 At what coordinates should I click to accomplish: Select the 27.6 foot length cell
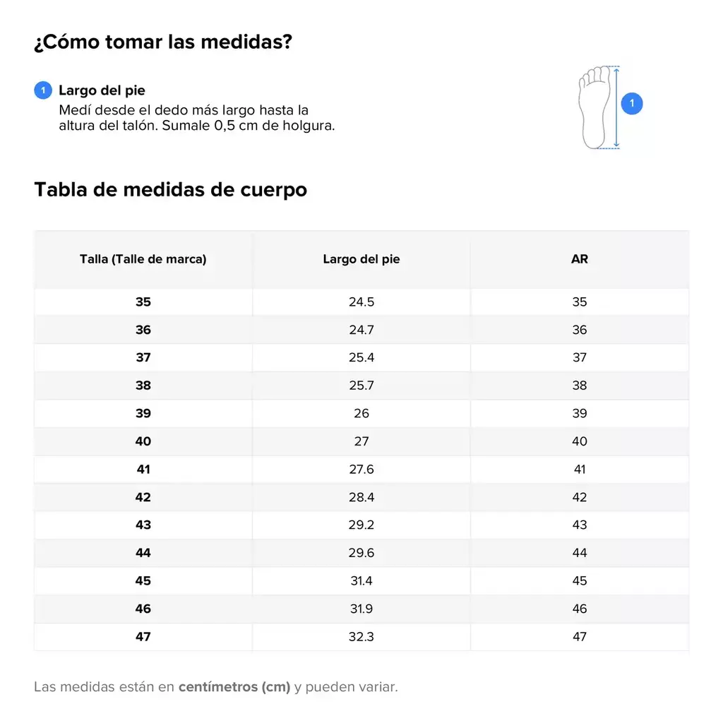[x=361, y=470]
